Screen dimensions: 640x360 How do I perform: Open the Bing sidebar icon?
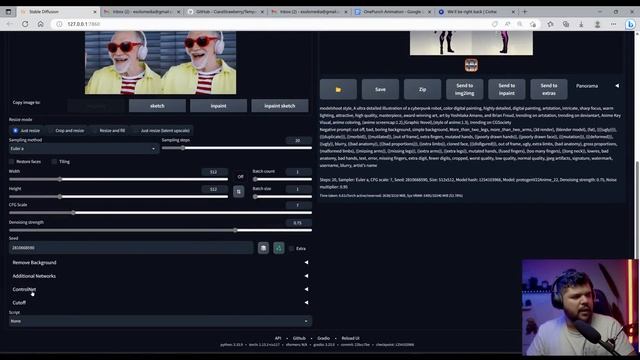click(x=630, y=24)
